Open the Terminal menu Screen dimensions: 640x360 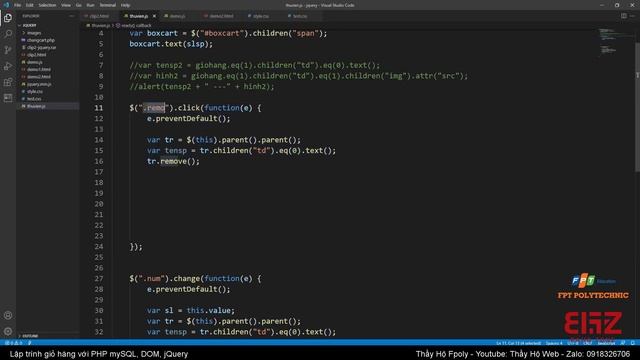coord(108,5)
